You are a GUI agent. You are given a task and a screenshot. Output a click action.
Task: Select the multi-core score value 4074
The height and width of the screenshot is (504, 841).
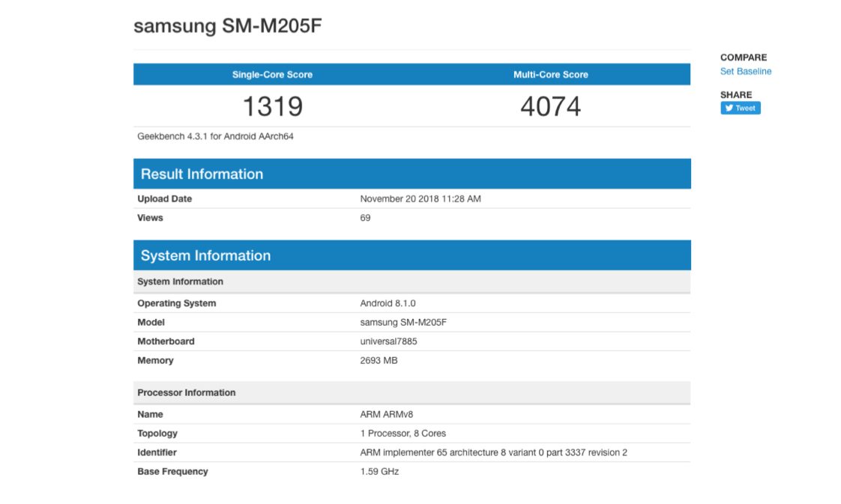coord(550,106)
